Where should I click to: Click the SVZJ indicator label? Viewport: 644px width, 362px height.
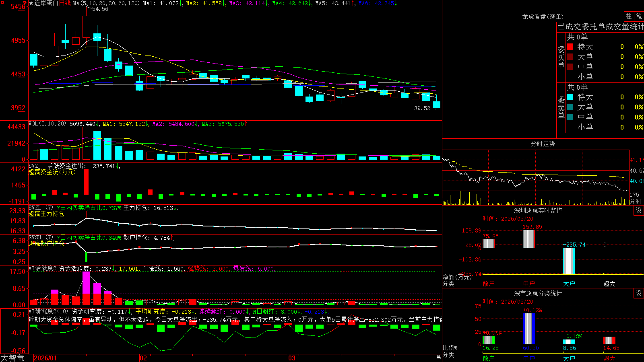(35, 166)
